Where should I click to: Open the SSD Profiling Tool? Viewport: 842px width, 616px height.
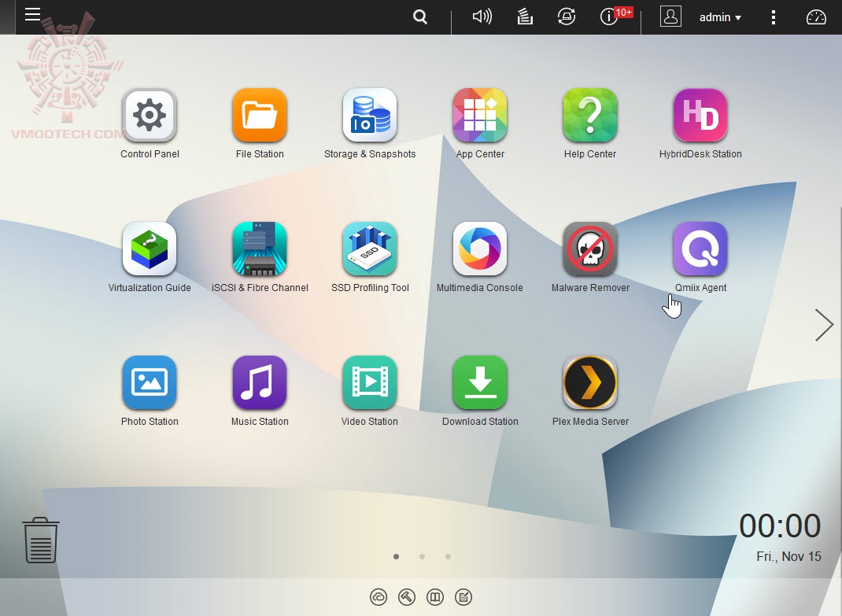pos(369,249)
